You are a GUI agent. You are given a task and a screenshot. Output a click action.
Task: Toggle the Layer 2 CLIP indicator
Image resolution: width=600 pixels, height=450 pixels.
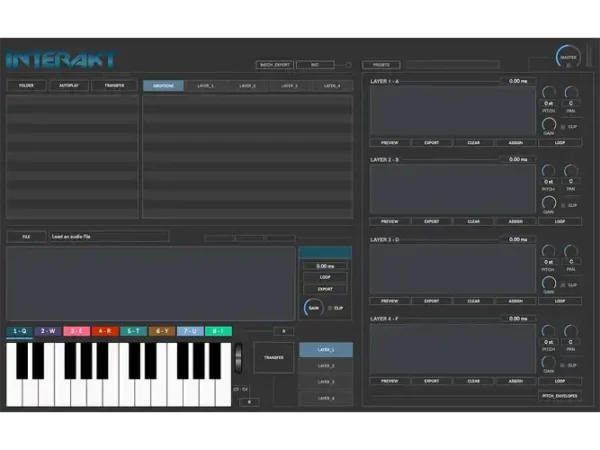click(563, 205)
